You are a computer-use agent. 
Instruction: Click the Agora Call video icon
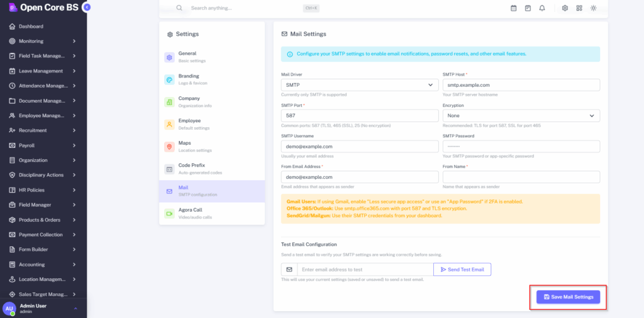(169, 213)
